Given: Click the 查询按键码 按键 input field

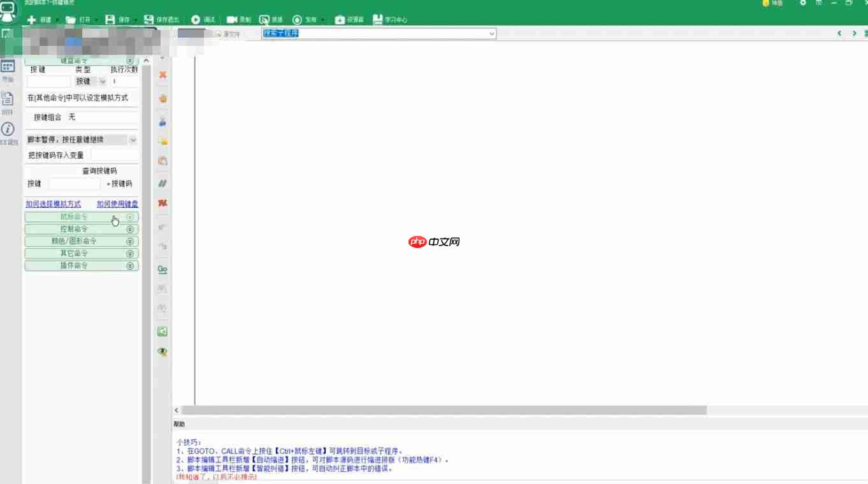Looking at the screenshot, I should coord(75,184).
